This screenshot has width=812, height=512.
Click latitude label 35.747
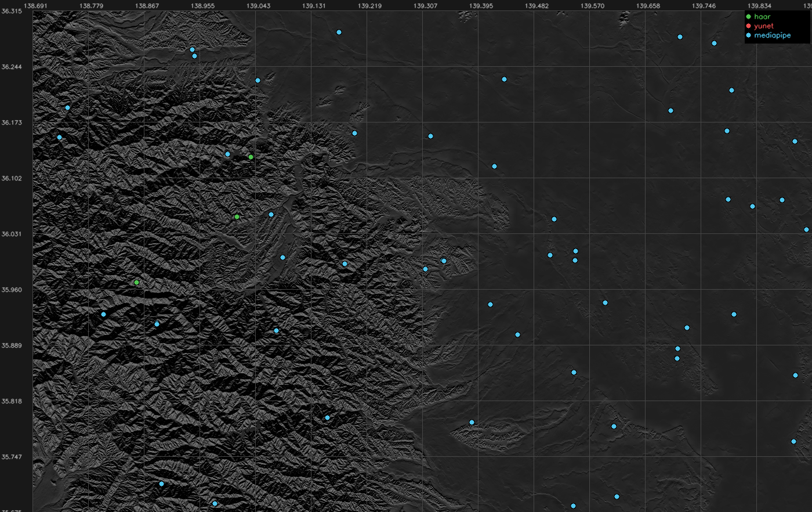(12, 457)
